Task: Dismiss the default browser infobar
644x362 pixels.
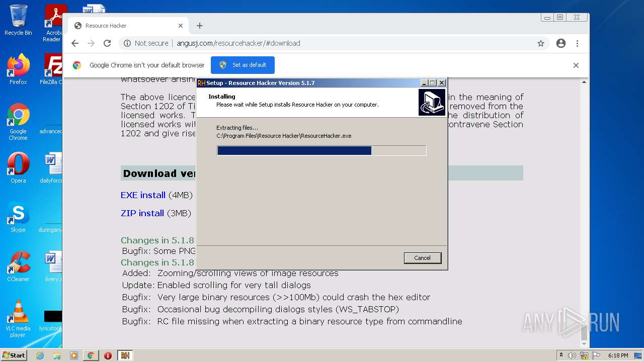Action: [576, 65]
